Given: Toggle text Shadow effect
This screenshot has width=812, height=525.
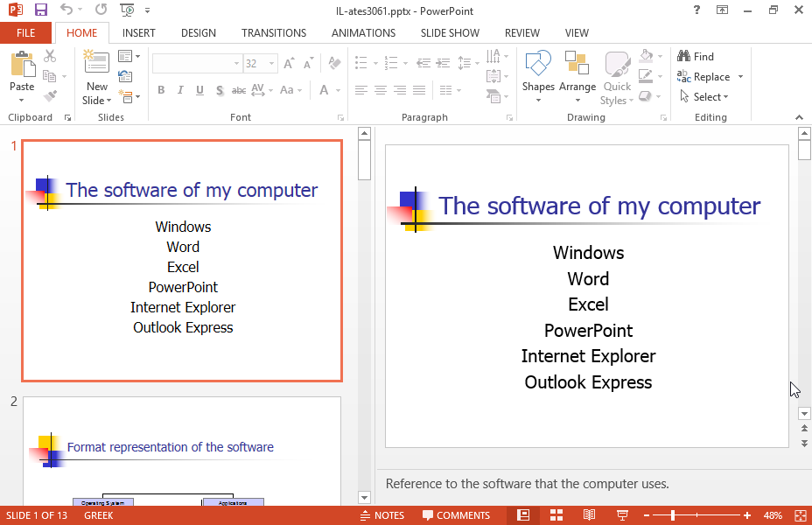Looking at the screenshot, I should (x=220, y=90).
